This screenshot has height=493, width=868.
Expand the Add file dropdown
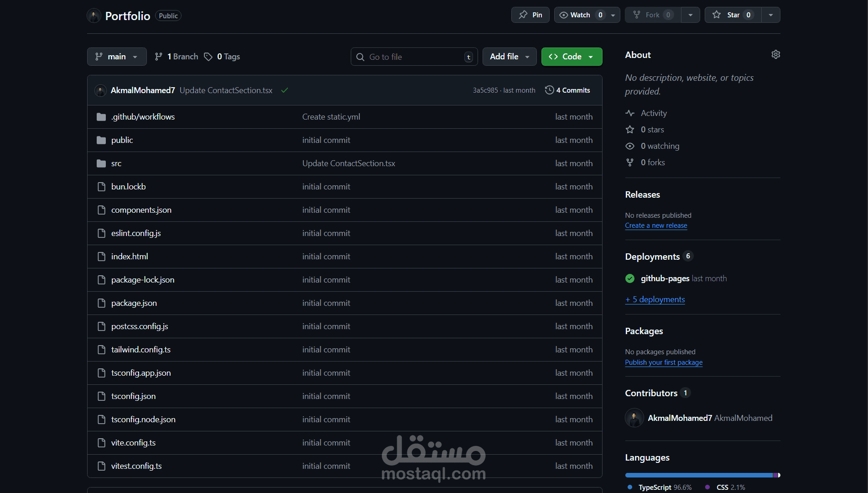(509, 57)
